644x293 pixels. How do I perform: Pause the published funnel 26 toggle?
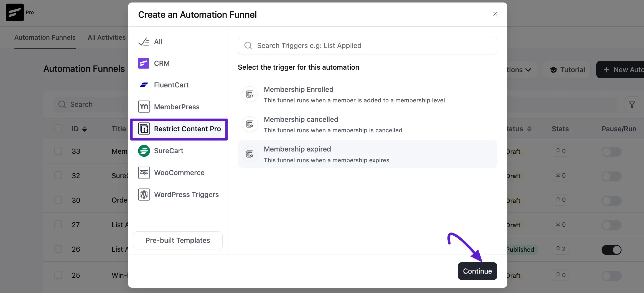(x=611, y=250)
